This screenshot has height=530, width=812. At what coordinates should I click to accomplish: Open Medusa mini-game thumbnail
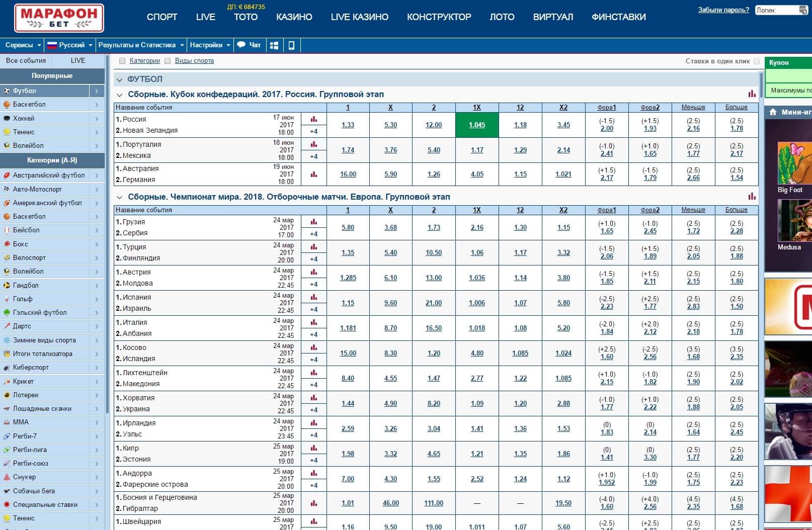click(x=795, y=221)
